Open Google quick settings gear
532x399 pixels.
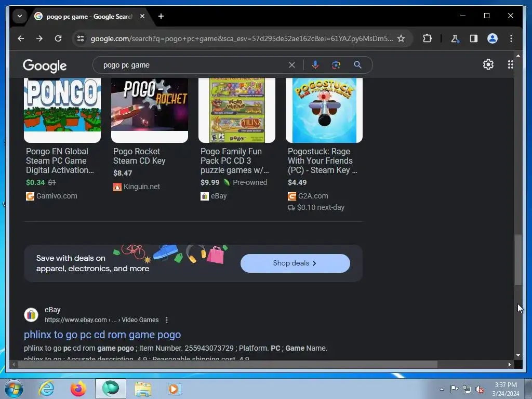[488, 64]
